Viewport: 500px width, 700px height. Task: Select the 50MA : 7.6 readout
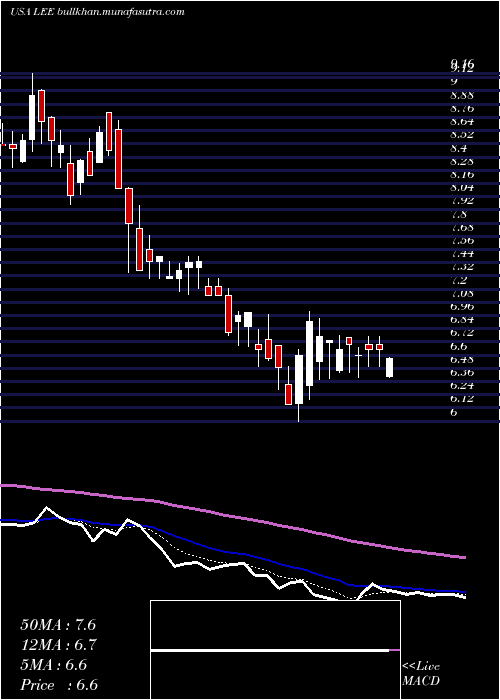click(58, 625)
